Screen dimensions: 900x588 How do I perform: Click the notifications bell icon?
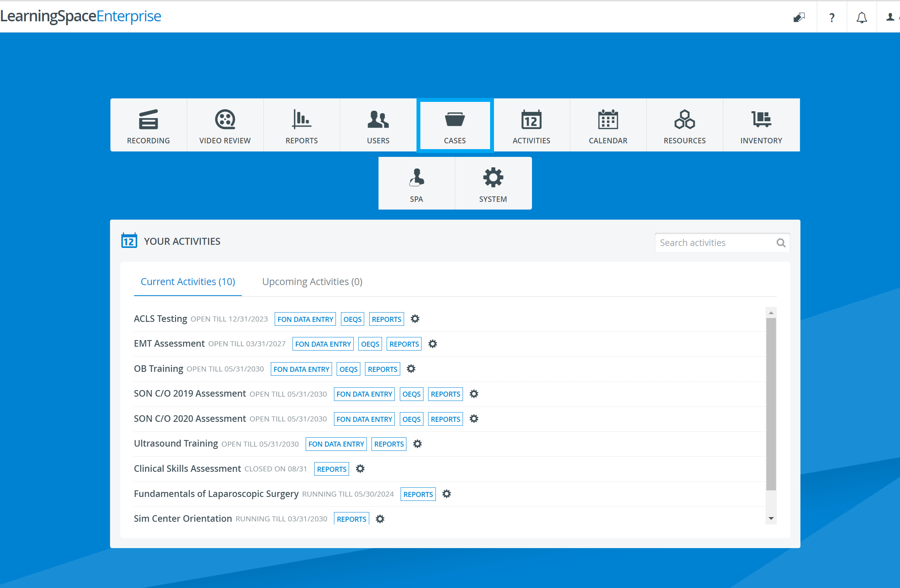[862, 17]
